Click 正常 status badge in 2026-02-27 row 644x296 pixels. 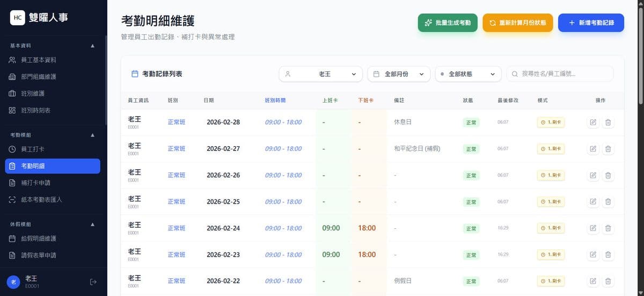(x=471, y=149)
